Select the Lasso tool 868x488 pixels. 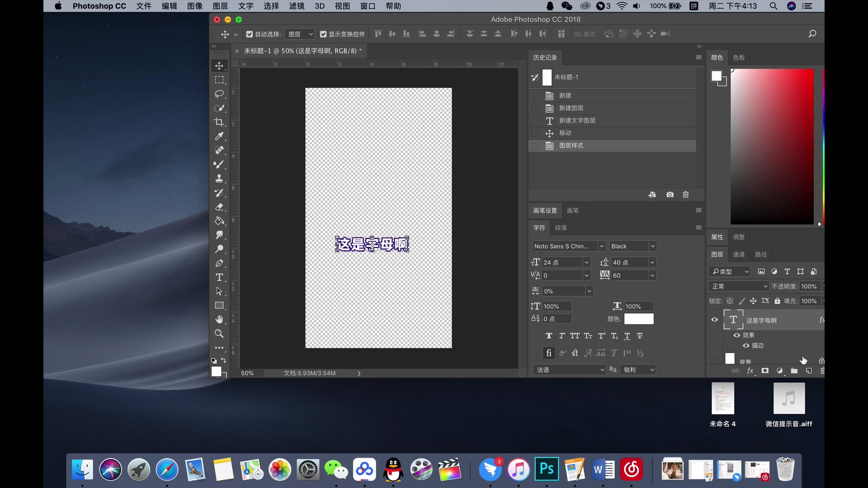219,94
